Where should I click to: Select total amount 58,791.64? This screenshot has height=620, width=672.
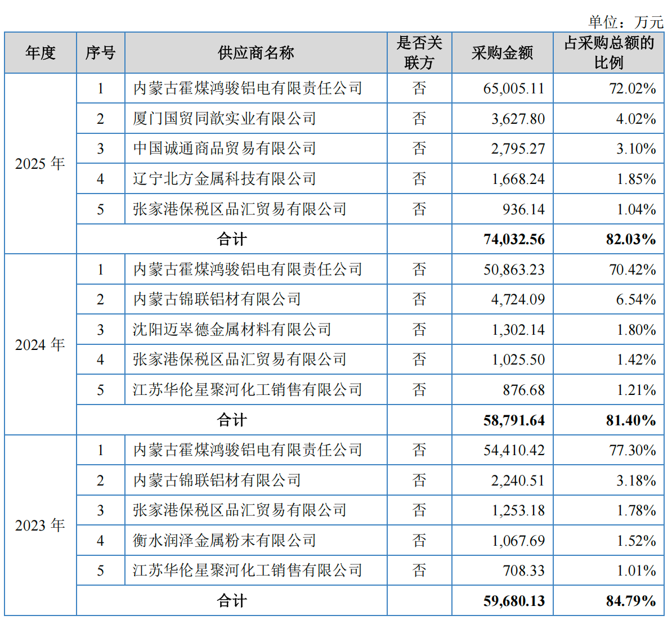[x=514, y=420]
